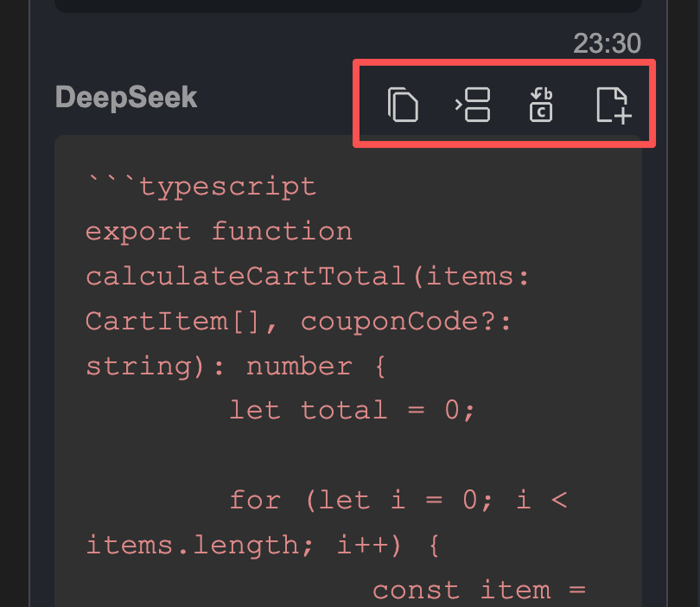The width and height of the screenshot is (700, 607).
Task: Click the DeepSeek sender name
Action: pyautogui.click(x=126, y=97)
